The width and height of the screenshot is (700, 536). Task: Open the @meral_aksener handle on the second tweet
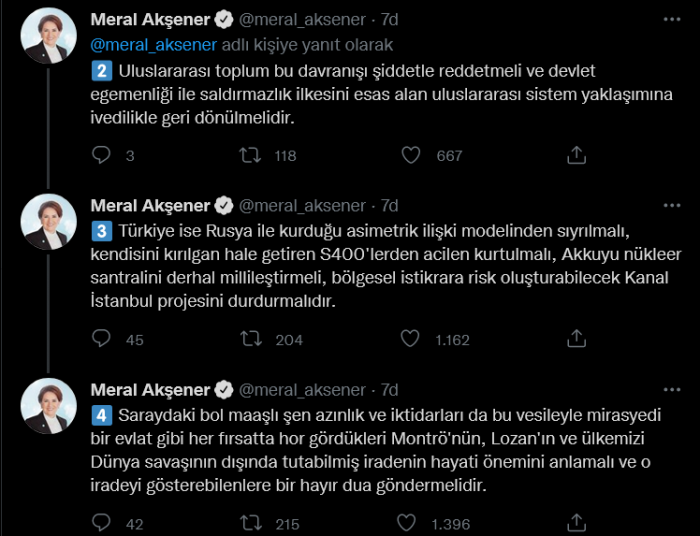(x=302, y=205)
